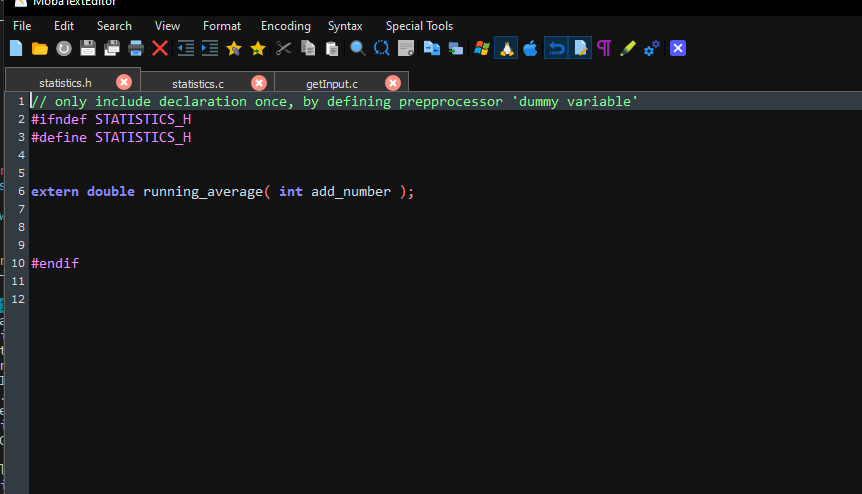Go to next bookmark with star icon
The image size is (862, 494).
tap(258, 48)
